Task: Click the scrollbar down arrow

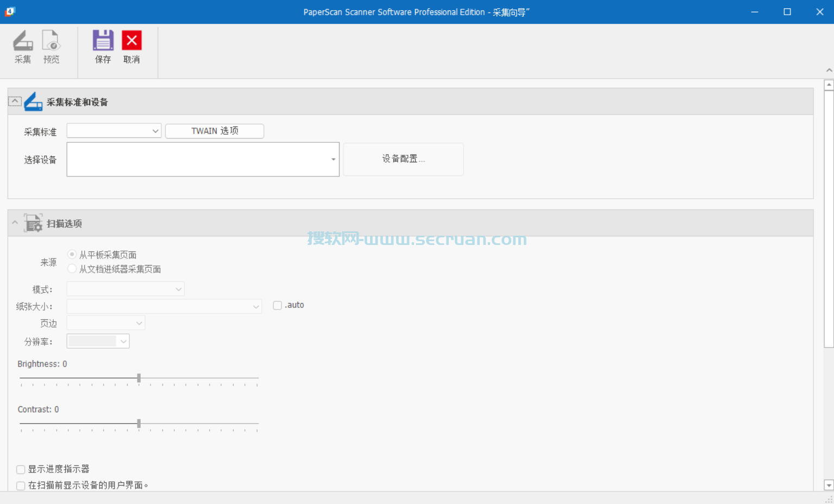Action: point(829,485)
